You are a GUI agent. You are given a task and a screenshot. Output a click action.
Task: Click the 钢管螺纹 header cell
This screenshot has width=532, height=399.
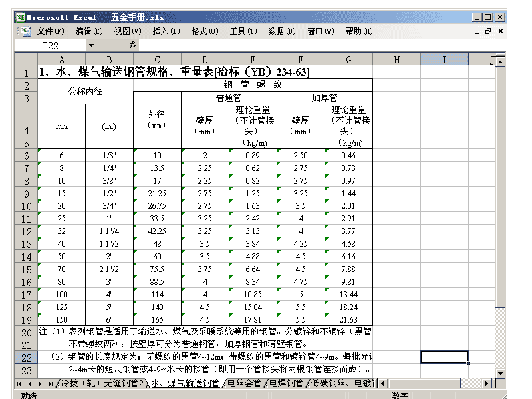253,85
